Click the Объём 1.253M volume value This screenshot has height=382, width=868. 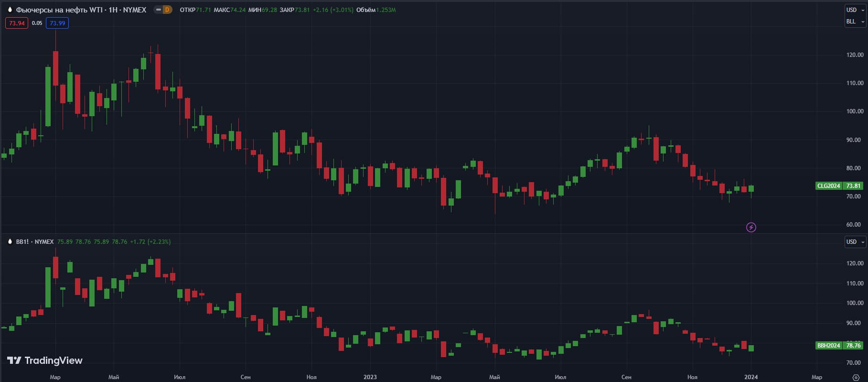[376, 10]
